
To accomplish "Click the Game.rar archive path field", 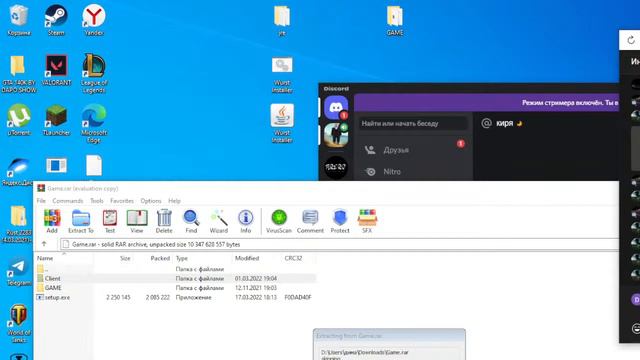I will 340,244.
